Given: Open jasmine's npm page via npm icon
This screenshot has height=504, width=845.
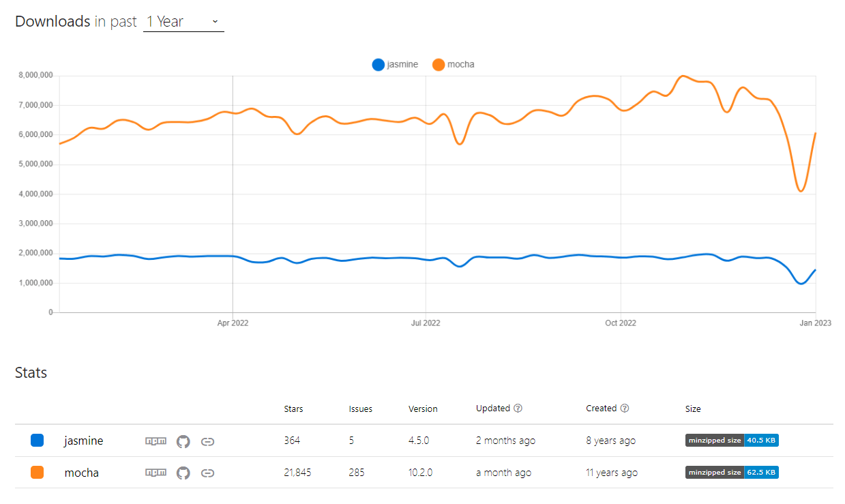Looking at the screenshot, I should click(155, 441).
